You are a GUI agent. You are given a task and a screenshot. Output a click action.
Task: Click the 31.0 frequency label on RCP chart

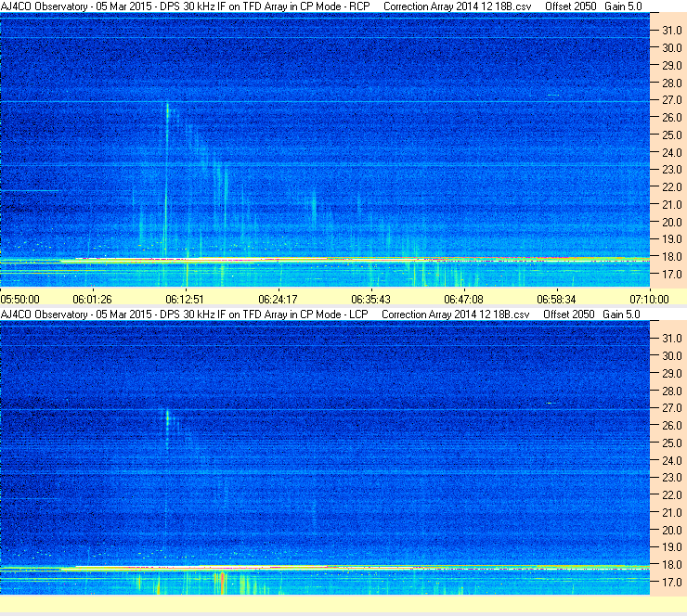(671, 31)
